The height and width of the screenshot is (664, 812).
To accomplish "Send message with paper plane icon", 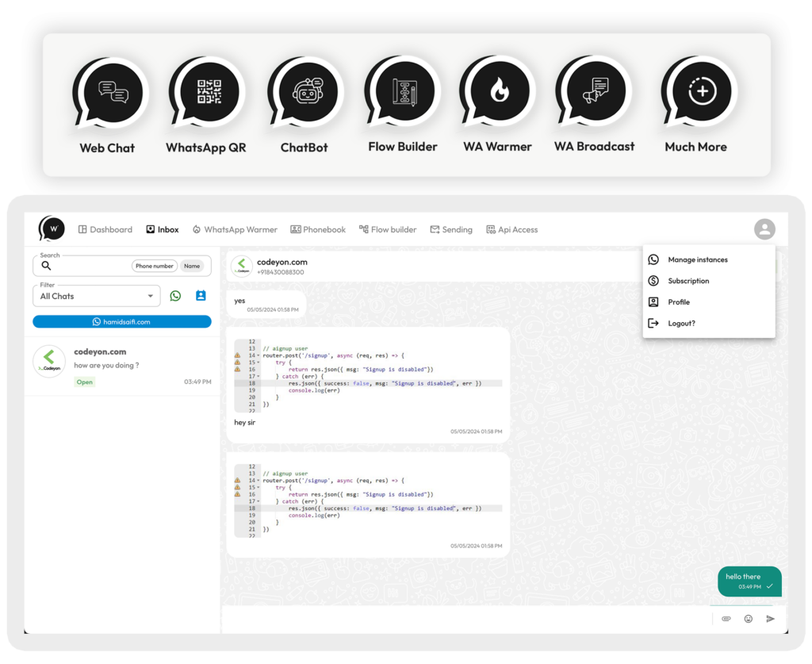I will (770, 619).
